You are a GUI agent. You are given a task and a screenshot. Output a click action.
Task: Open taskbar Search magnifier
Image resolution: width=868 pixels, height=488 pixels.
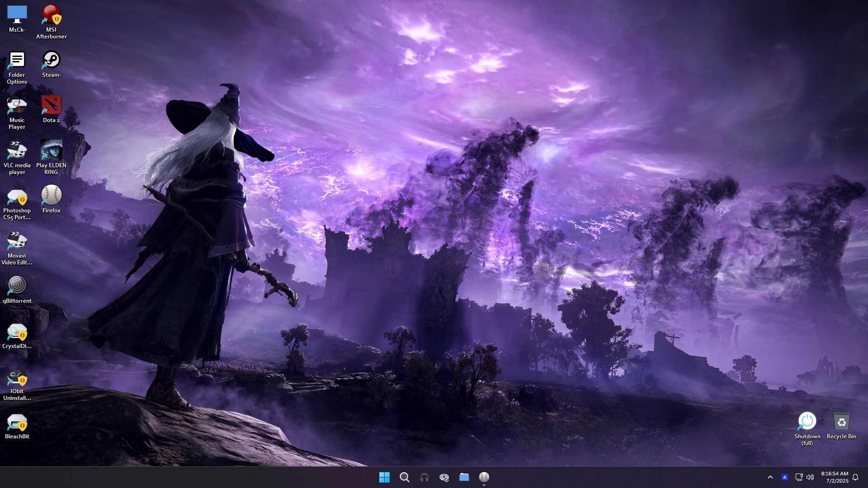[404, 477]
